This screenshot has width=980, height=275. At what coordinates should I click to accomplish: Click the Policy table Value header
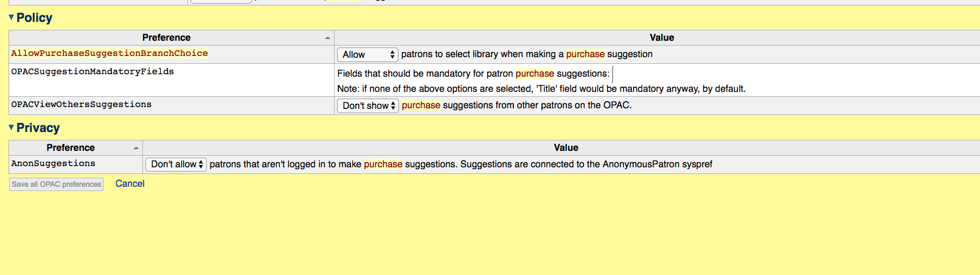(x=661, y=38)
